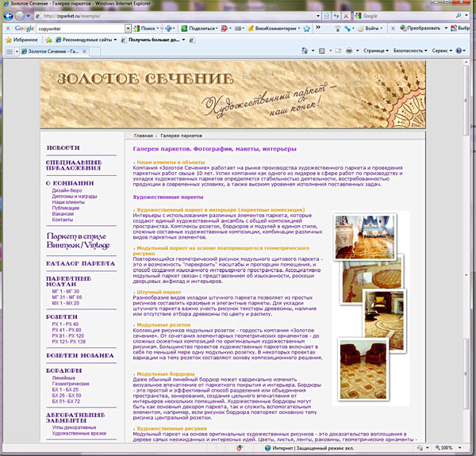The height and width of the screenshot is (456, 476).
Task: Open the bedroom parquet interior thumbnail
Action: [365, 237]
